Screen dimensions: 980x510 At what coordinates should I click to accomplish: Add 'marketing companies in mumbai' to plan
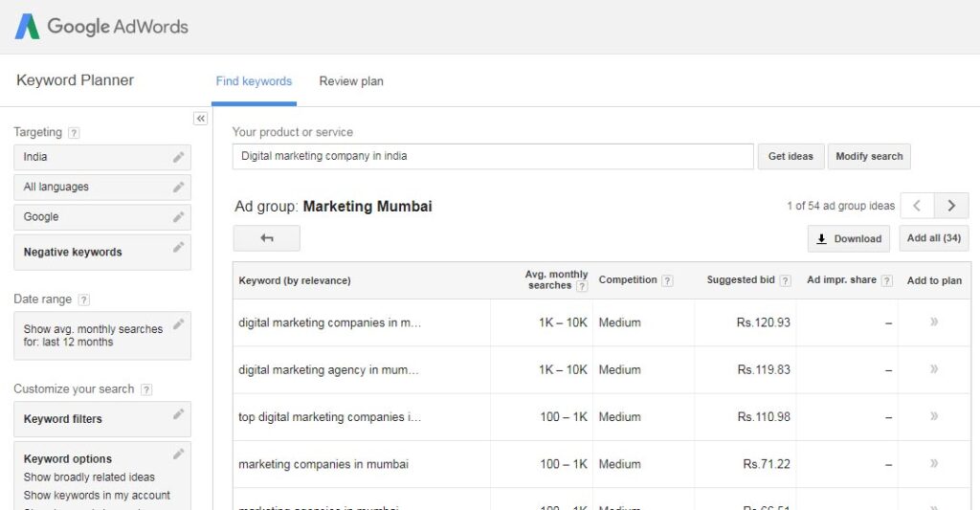coord(934,463)
